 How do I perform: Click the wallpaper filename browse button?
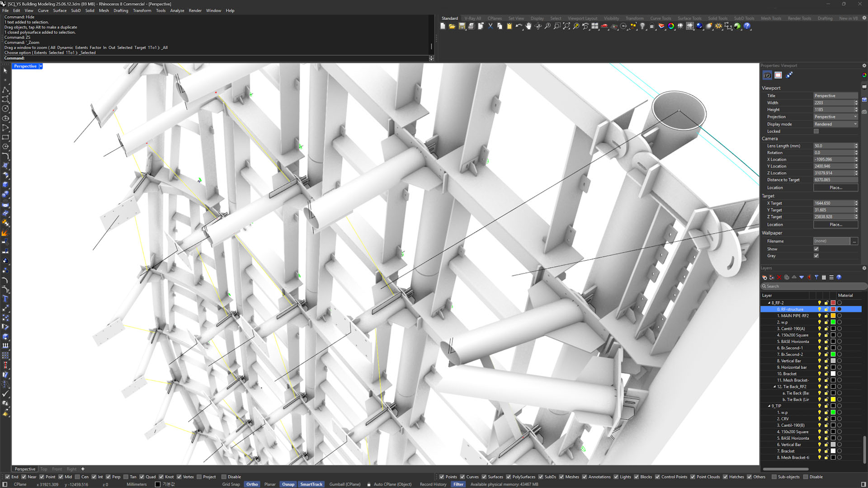click(854, 241)
